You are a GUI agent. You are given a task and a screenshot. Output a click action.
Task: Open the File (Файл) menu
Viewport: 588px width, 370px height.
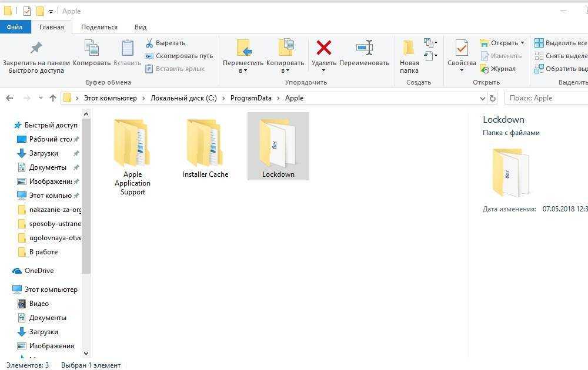14,27
